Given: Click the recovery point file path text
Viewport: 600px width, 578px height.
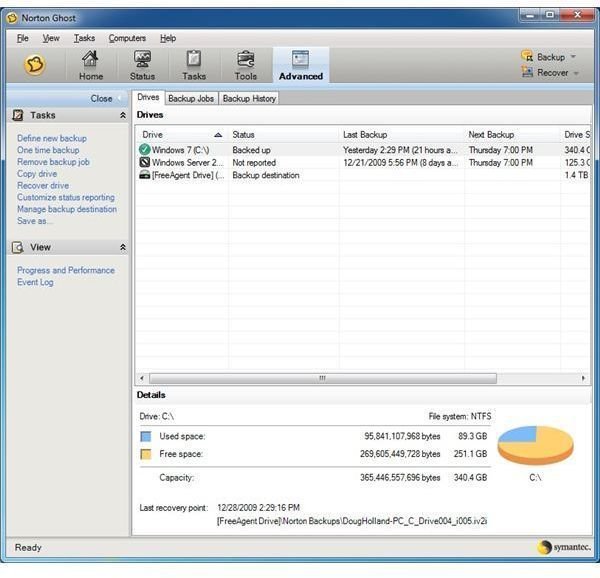Looking at the screenshot, I should (352, 521).
